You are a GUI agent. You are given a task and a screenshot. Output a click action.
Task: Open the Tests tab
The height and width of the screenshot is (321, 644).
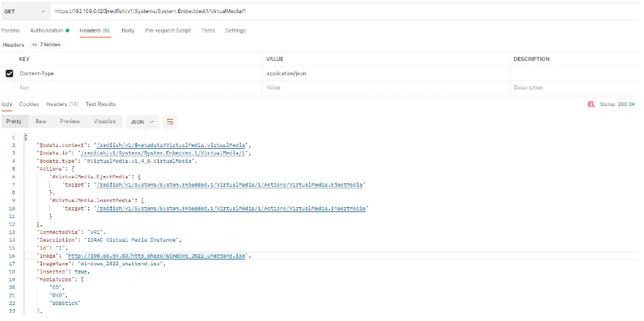pos(208,30)
